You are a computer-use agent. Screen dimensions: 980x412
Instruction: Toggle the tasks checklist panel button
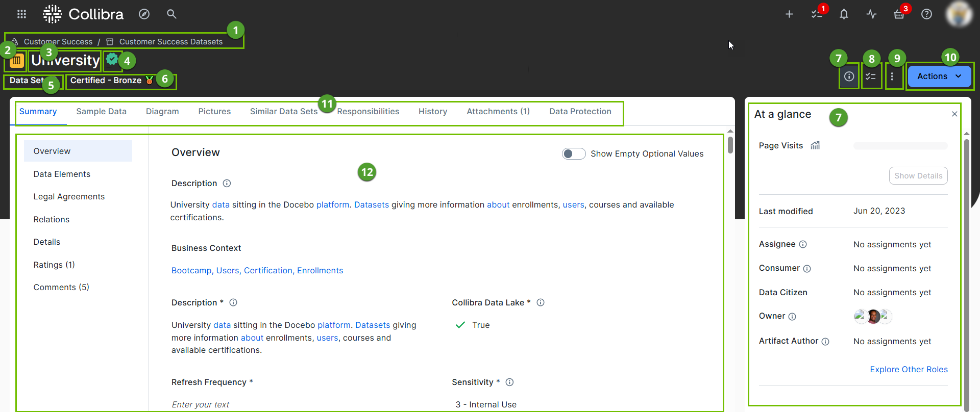(x=871, y=76)
